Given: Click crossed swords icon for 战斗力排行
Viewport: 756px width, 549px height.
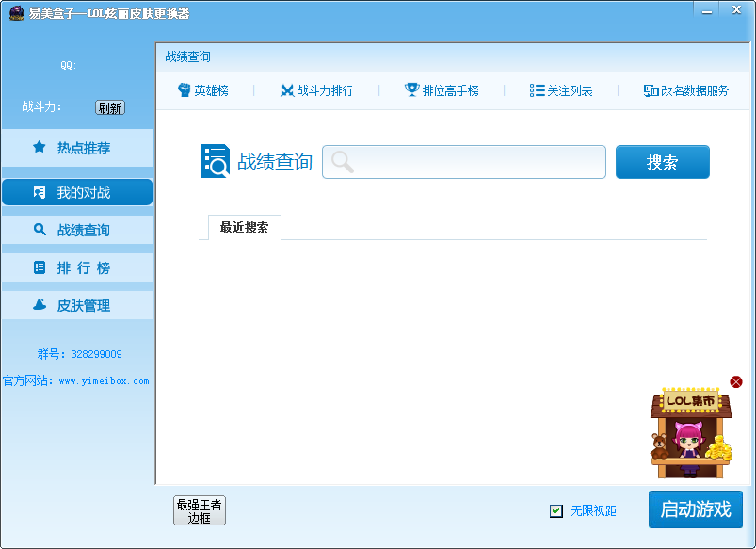Looking at the screenshot, I should [287, 90].
